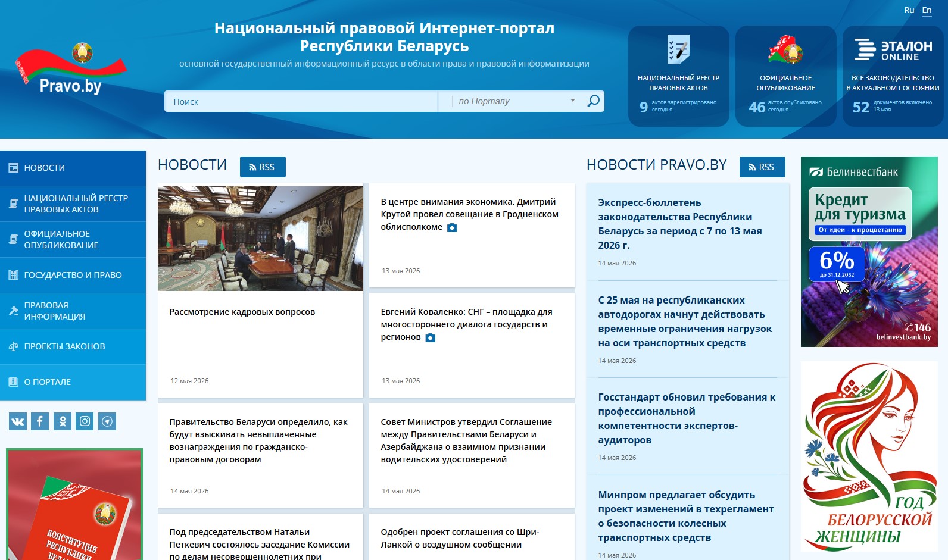Open О портале menu item
The height and width of the screenshot is (560, 948).
tap(73, 382)
